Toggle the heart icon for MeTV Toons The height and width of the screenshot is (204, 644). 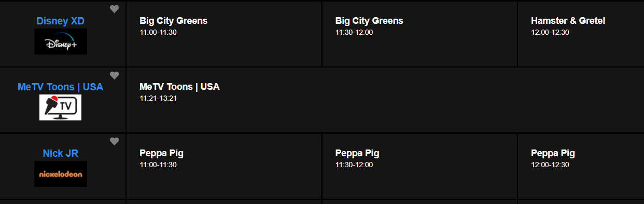[x=115, y=75]
